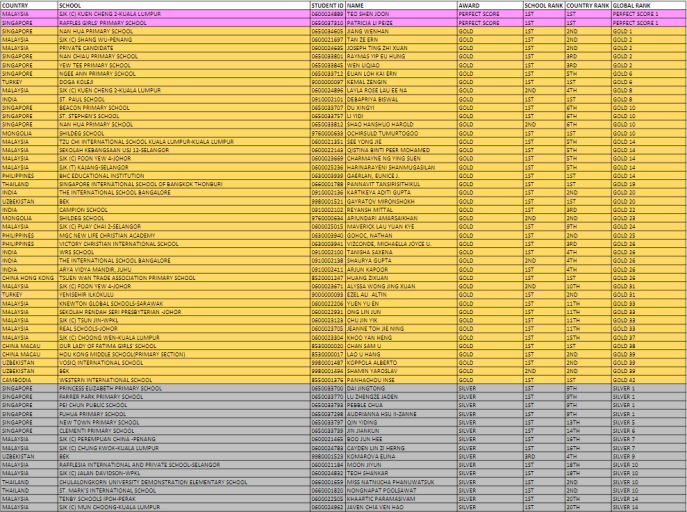Select the PRIVATE CANDIDATE school cell
The width and height of the screenshot is (687, 512).
[x=184, y=48]
